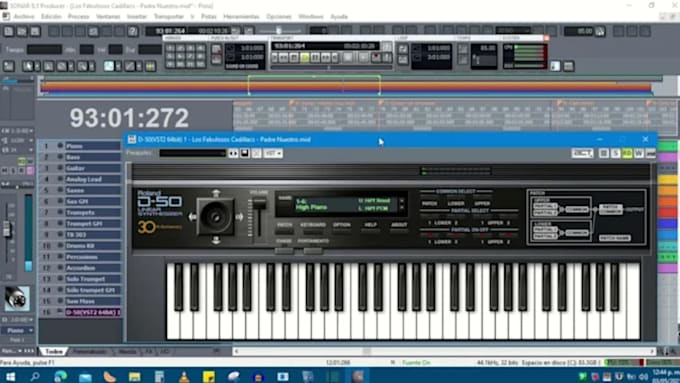This screenshot has width=680, height=383.
Task: Open the Proceso menu
Action: 78,16
